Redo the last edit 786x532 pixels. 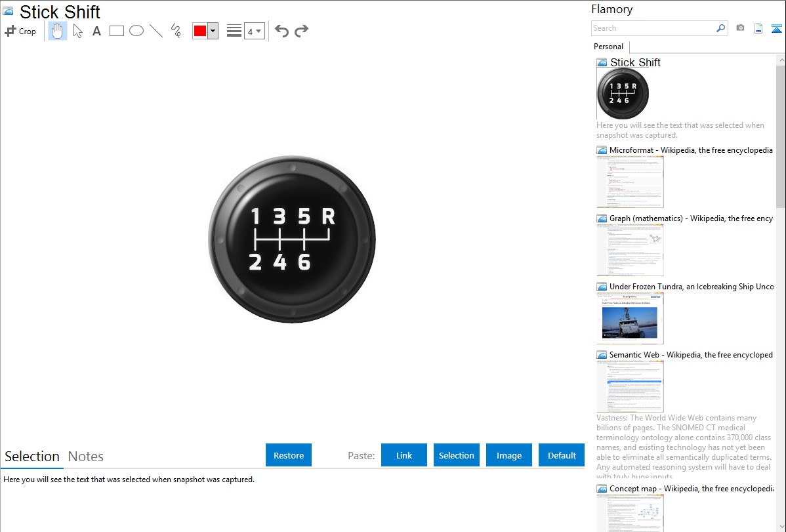tap(301, 31)
